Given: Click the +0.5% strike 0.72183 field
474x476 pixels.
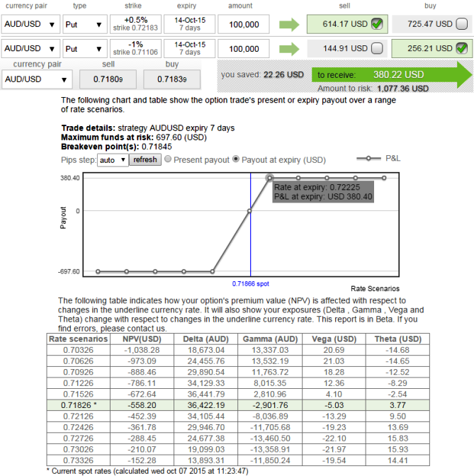Looking at the screenshot, I should point(135,24).
